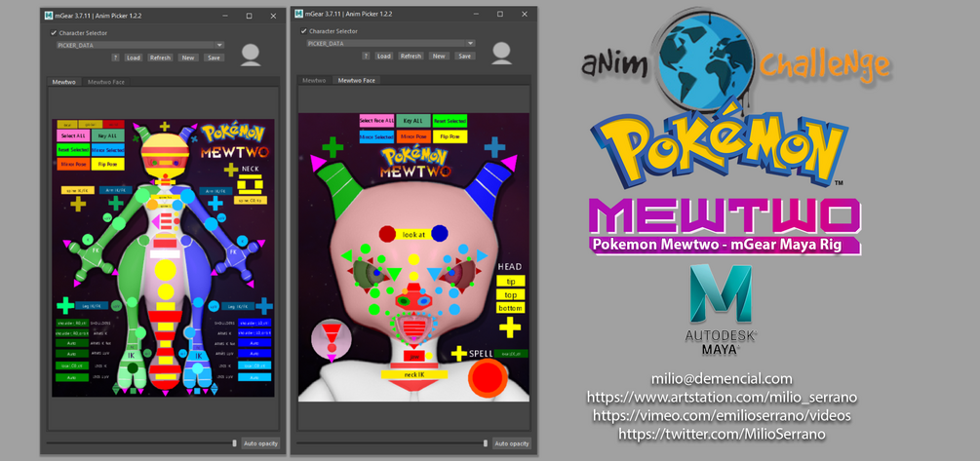Uncheck Character Selector in the right picker window
The image size is (980, 461).
click(303, 31)
